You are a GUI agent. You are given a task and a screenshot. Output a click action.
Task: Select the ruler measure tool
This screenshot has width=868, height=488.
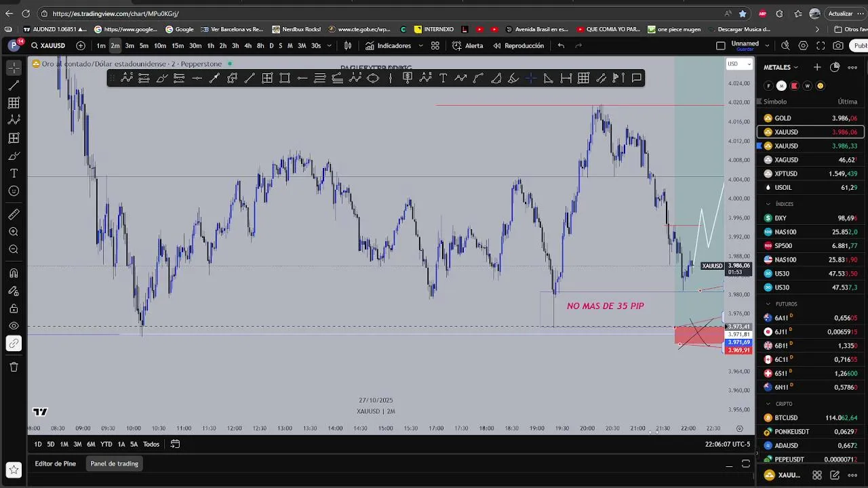click(x=14, y=215)
